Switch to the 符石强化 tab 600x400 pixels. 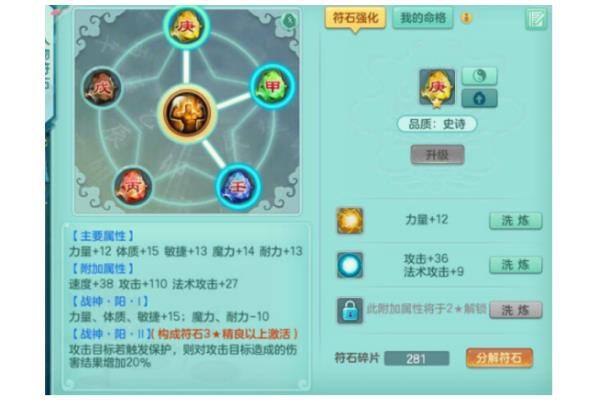(355, 18)
